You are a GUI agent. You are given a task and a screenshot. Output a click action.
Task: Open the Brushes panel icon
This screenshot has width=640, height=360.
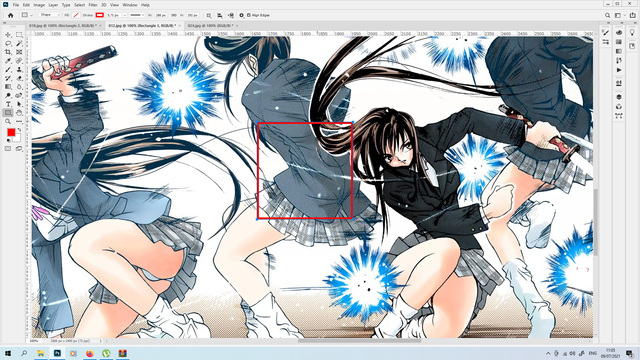coord(606,33)
